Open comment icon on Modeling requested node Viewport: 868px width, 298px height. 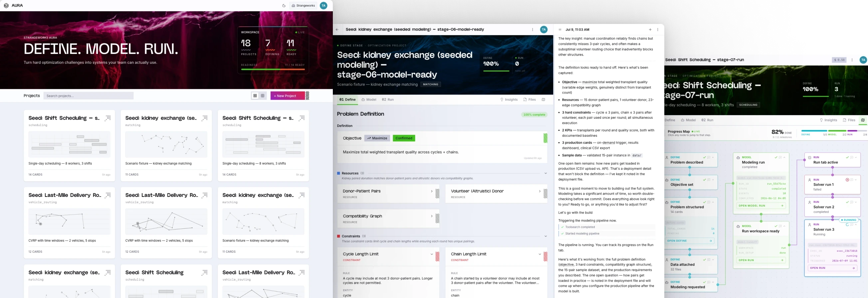coord(709,282)
